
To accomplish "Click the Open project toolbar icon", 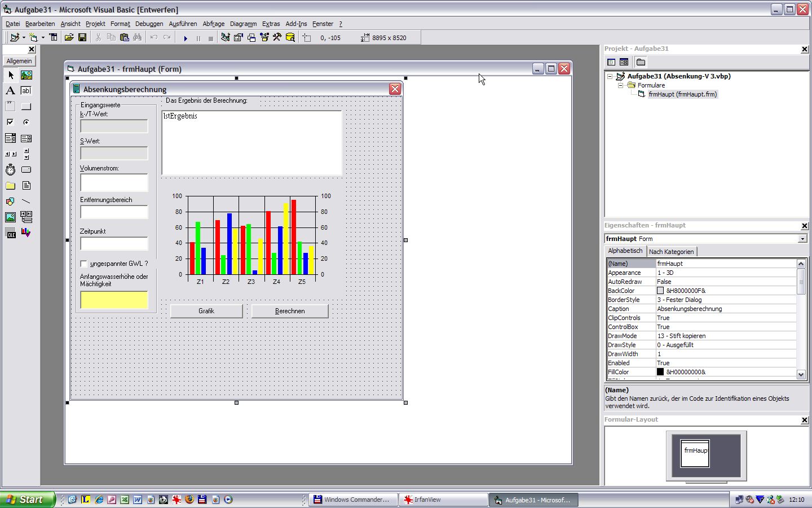I will coord(69,38).
